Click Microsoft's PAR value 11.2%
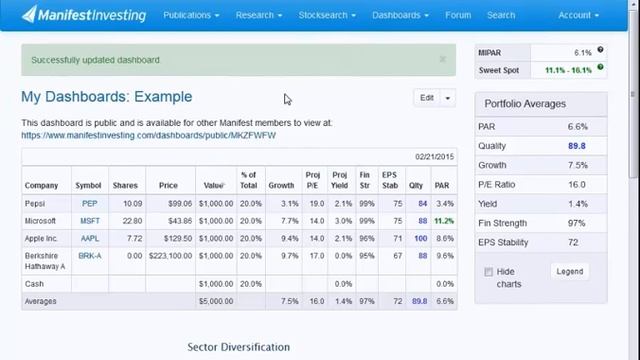Image resolution: width=640 pixels, height=360 pixels. [444, 221]
